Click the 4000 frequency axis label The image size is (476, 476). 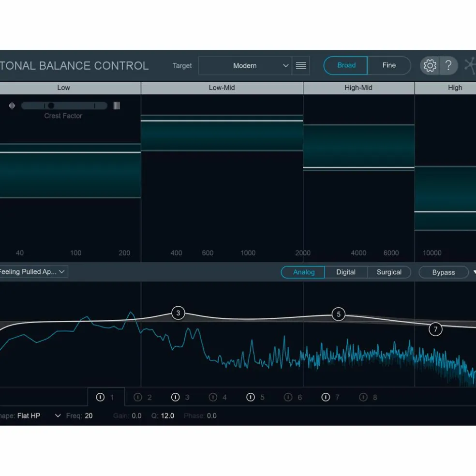pos(358,253)
